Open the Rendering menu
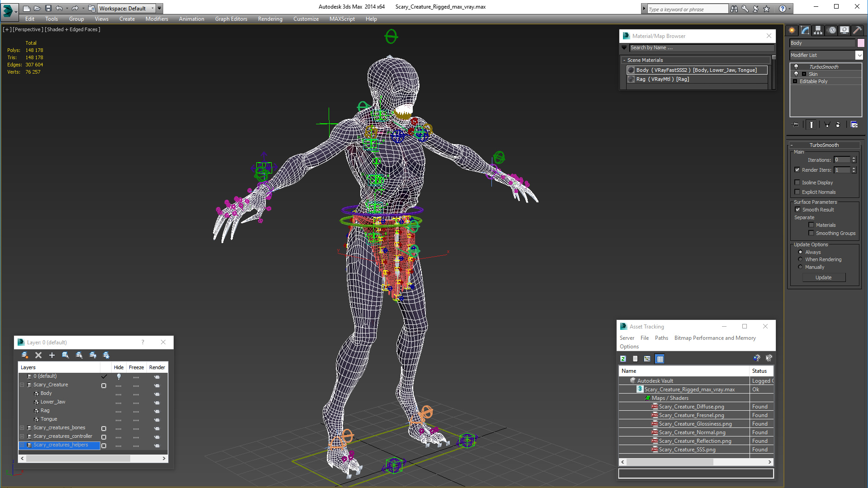 coord(270,19)
